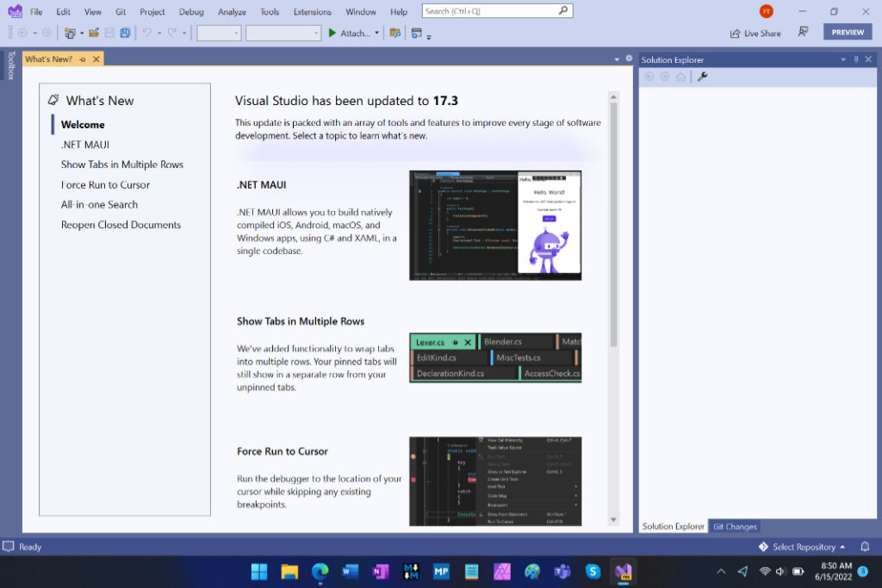This screenshot has width=882, height=588.
Task: Open the Select Repository dropdown
Action: (x=802, y=546)
